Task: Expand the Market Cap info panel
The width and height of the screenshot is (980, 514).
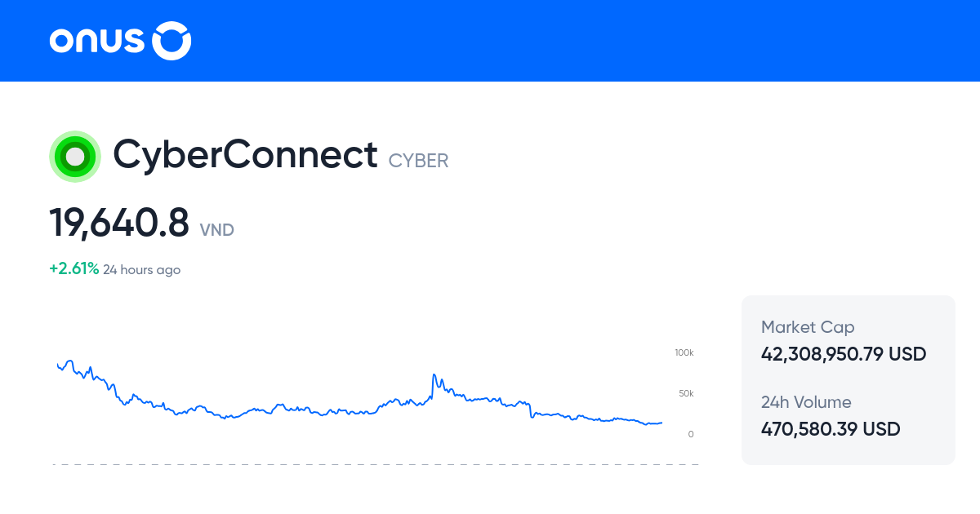Action: [x=807, y=326]
